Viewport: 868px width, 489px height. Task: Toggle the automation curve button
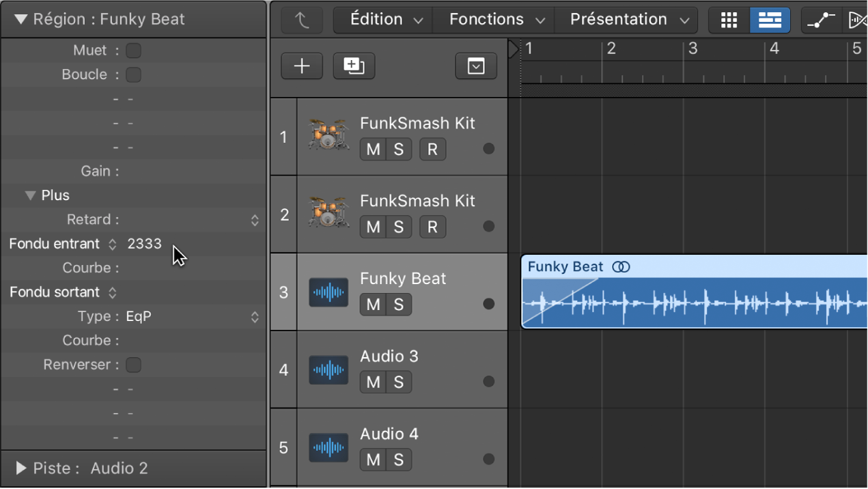pos(821,20)
